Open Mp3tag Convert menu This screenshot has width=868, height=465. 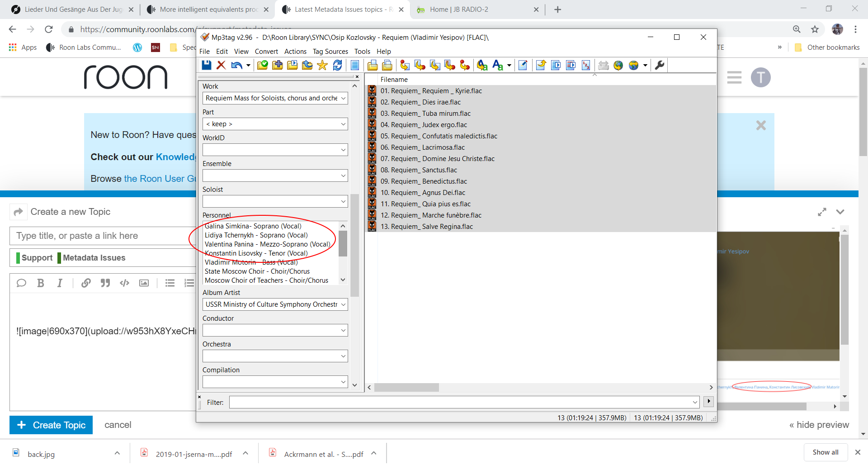(x=266, y=51)
